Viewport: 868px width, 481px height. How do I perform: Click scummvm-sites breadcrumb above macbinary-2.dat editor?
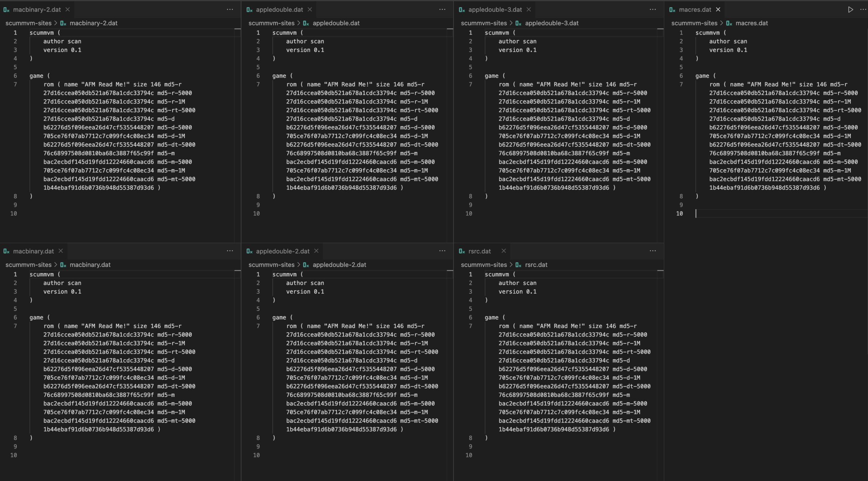(28, 23)
